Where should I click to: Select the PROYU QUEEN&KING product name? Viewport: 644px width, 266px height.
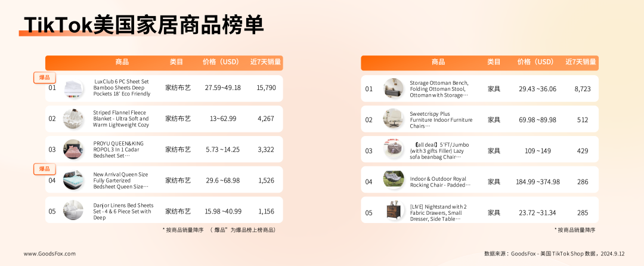point(119,150)
